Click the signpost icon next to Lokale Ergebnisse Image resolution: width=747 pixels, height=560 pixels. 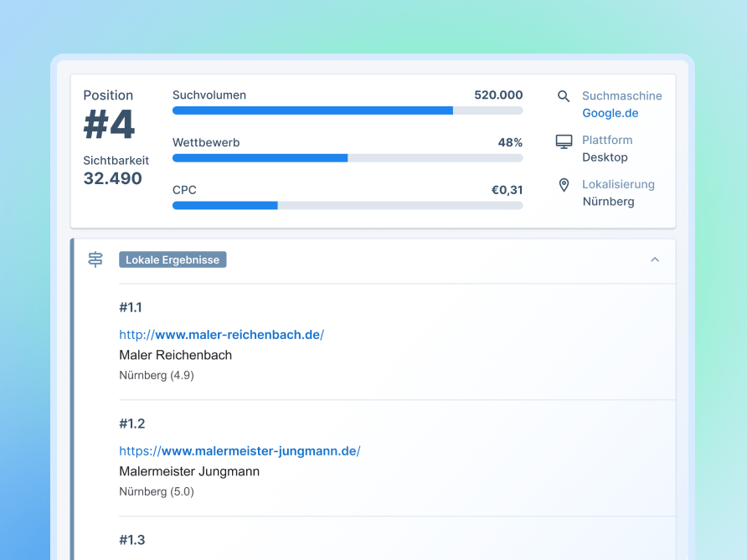pos(95,259)
